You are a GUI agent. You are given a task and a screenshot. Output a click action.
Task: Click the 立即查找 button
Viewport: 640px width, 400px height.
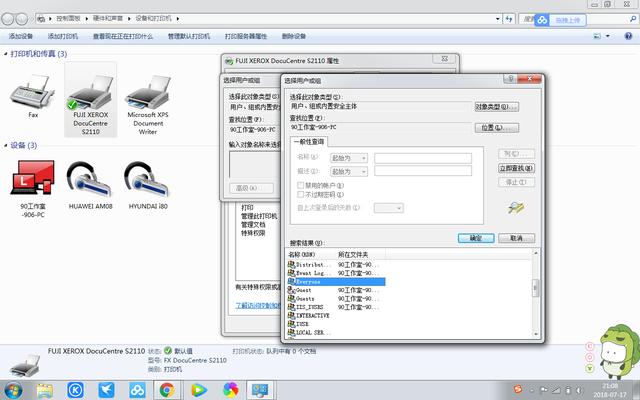point(516,168)
